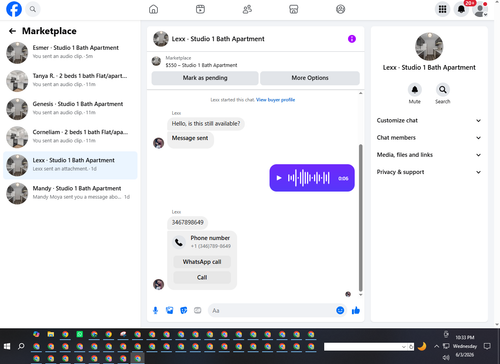Mute the chat with the bell icon
500x364 pixels.
pyautogui.click(x=415, y=89)
